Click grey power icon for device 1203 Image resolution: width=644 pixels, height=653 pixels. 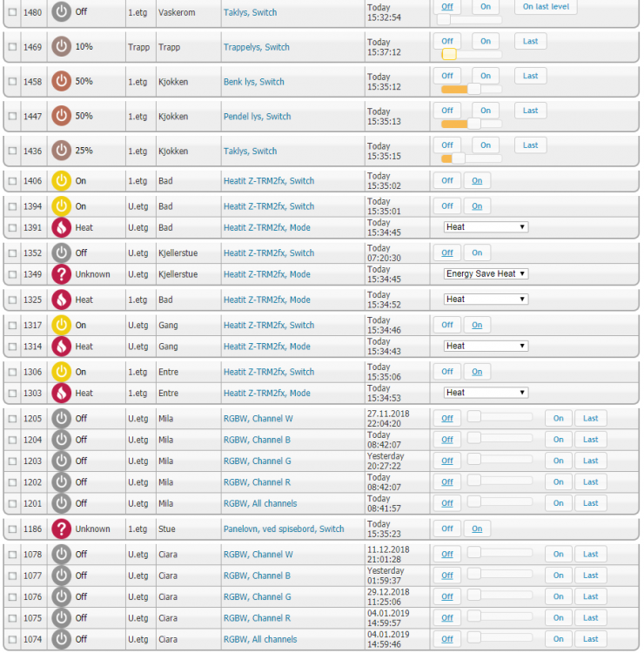pyautogui.click(x=61, y=461)
